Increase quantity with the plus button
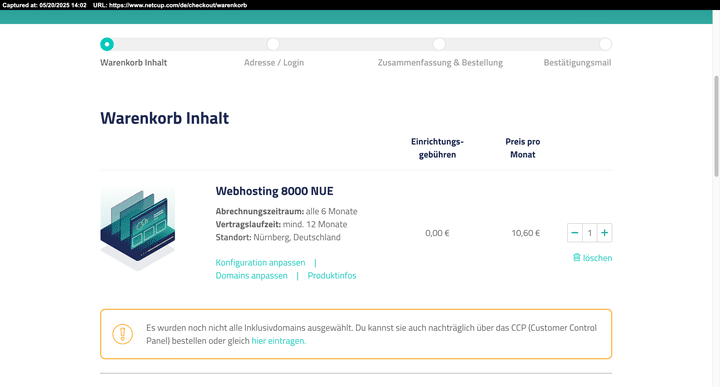The width and height of the screenshot is (720, 387). [x=604, y=233]
